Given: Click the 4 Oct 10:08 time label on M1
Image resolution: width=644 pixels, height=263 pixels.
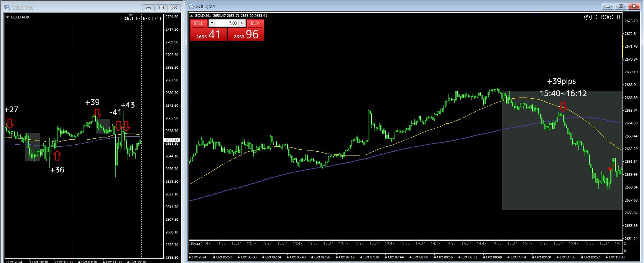Looking at the screenshot, I should 615,257.
